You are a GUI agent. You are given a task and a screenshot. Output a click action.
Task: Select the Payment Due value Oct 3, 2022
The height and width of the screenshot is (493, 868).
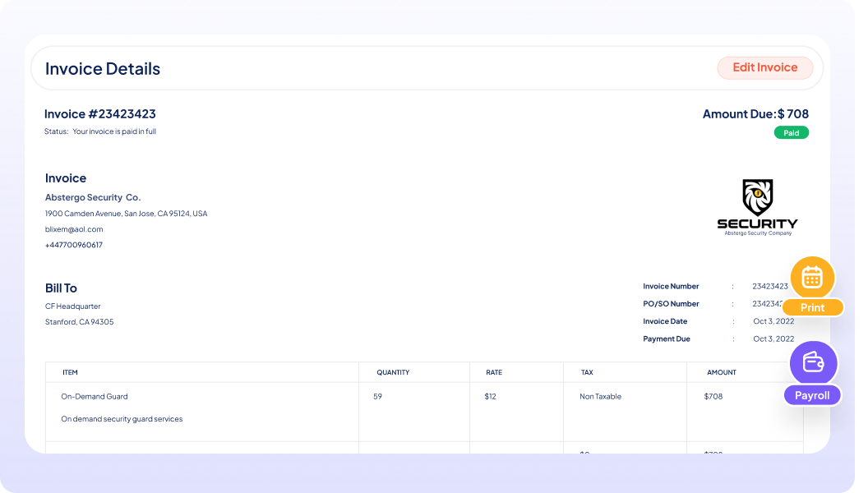pyautogui.click(x=773, y=339)
